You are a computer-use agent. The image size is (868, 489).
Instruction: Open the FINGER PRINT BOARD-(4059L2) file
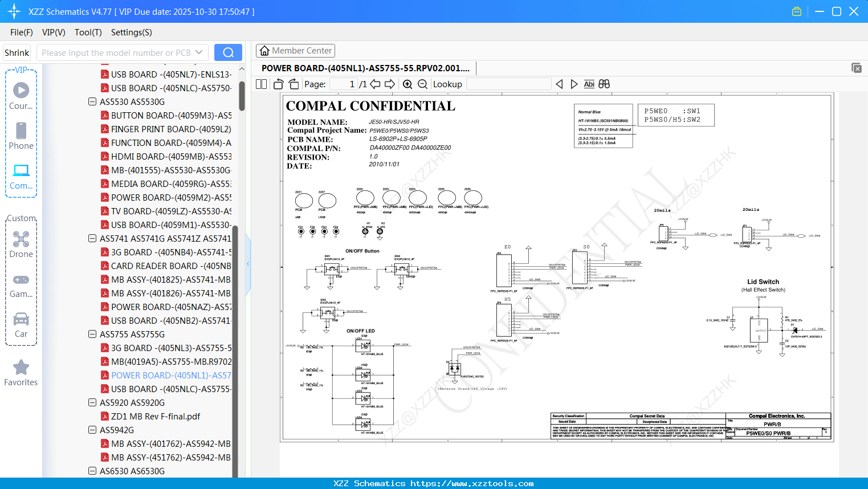click(x=171, y=129)
